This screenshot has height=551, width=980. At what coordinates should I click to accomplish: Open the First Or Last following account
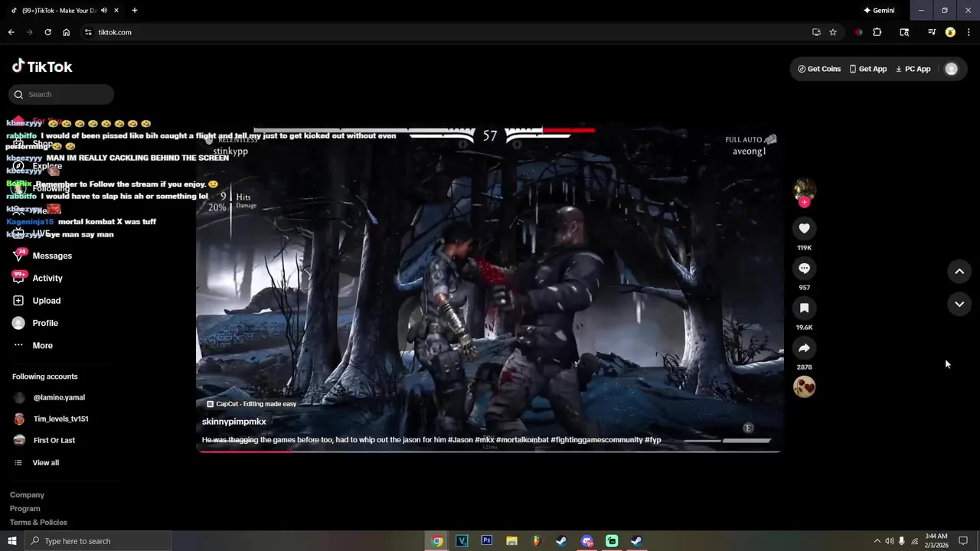pos(44,441)
